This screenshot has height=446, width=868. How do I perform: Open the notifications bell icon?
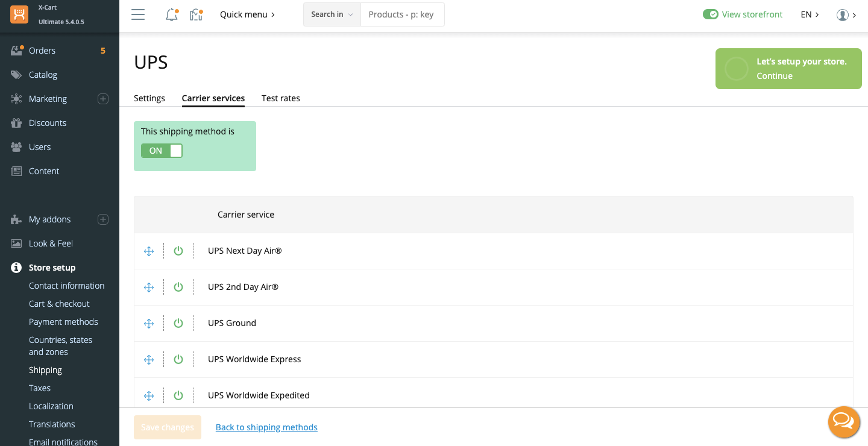[x=172, y=15]
